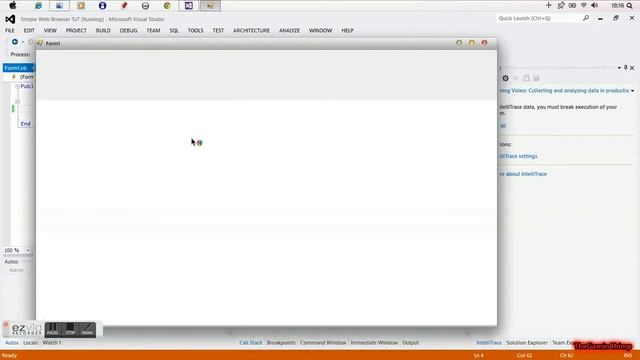Collapse the Pub1 code region
The height and width of the screenshot is (360, 640).
(17, 86)
